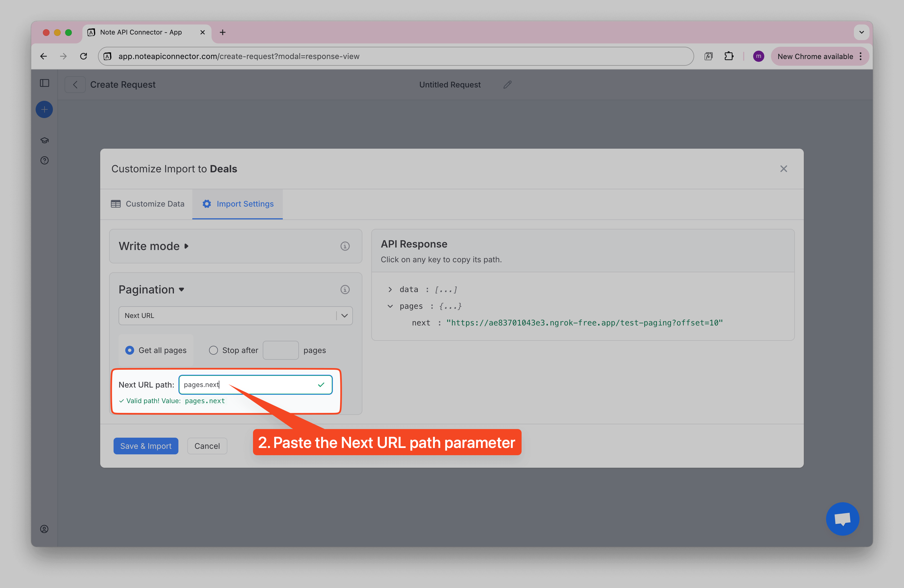904x588 pixels.
Task: Click the Cancel button
Action: pos(207,445)
